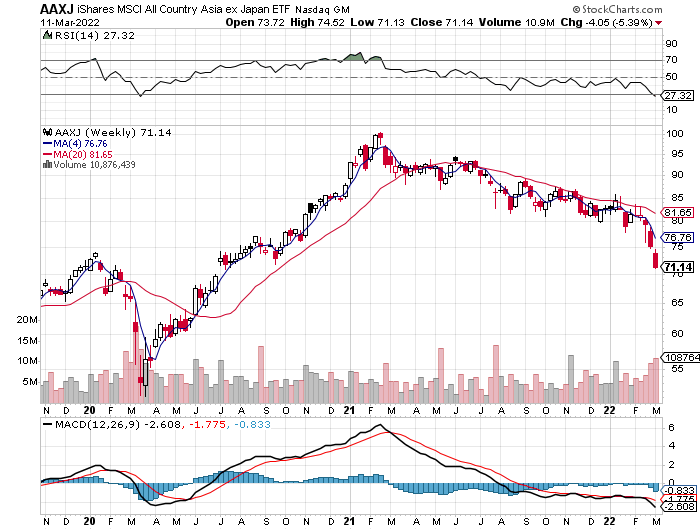
Task: Click the 27.32 RSI axis tag
Action: pyautogui.click(x=679, y=95)
